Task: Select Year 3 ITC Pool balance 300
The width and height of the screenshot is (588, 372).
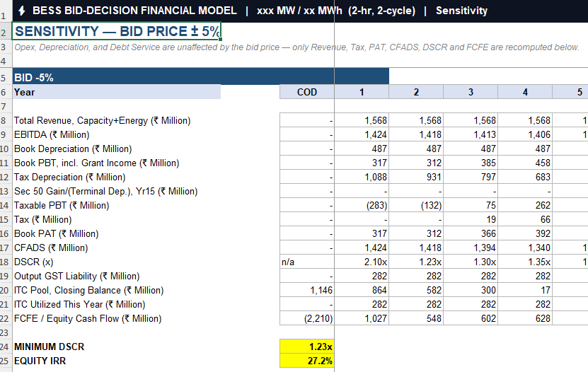Action: [471, 291]
